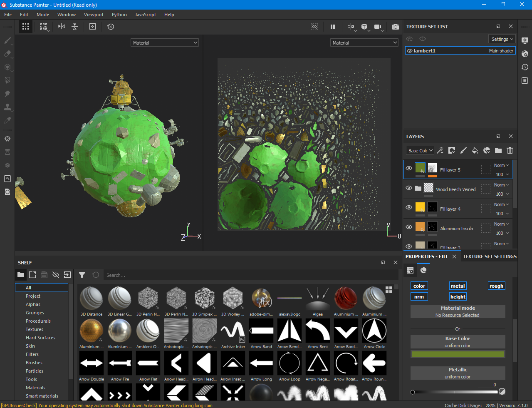The width and height of the screenshot is (532, 408).
Task: Open Fill layer 5 blend mode dropdown
Action: [x=502, y=165]
